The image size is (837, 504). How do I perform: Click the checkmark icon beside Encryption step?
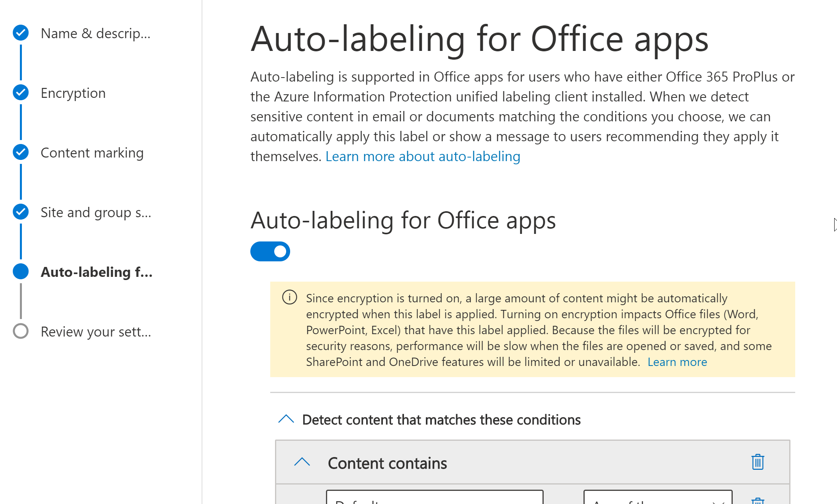coord(20,93)
